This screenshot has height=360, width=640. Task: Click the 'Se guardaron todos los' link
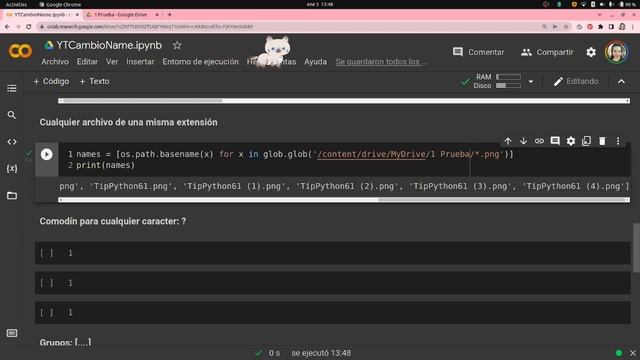(x=381, y=62)
